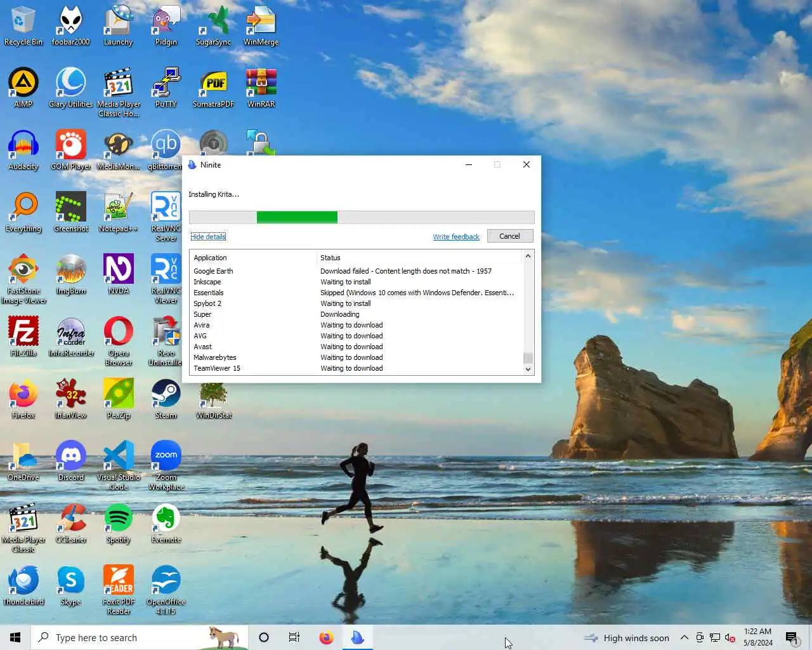Select the Malwarebytes row
Screen dimensions: 812x650
(356, 357)
